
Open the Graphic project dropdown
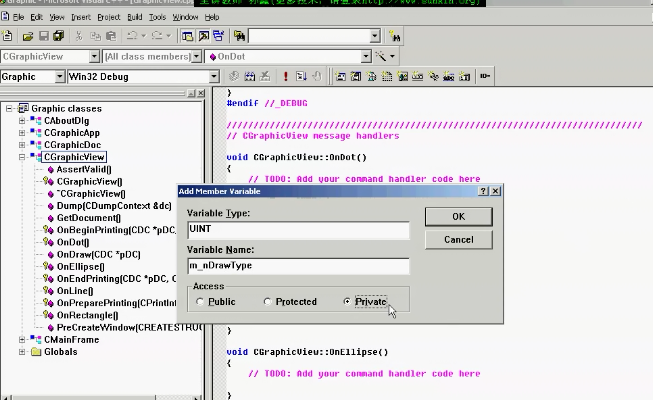point(60,76)
